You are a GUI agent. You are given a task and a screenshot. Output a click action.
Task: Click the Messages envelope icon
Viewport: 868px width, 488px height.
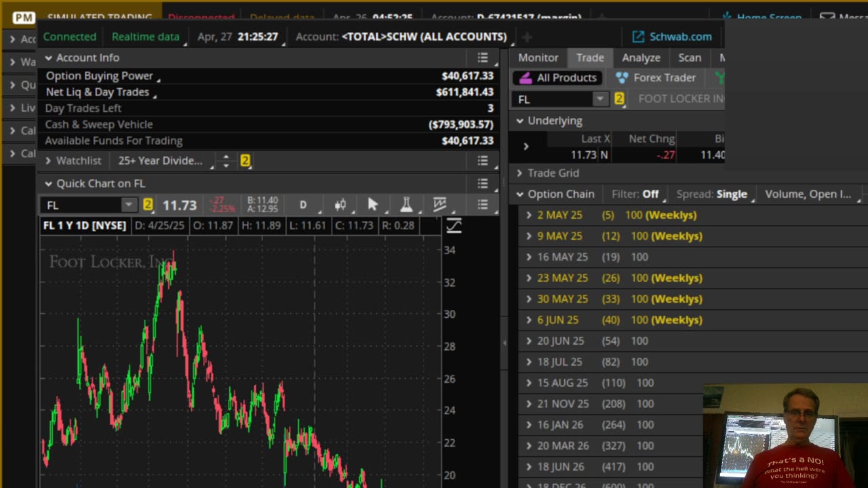(x=827, y=18)
